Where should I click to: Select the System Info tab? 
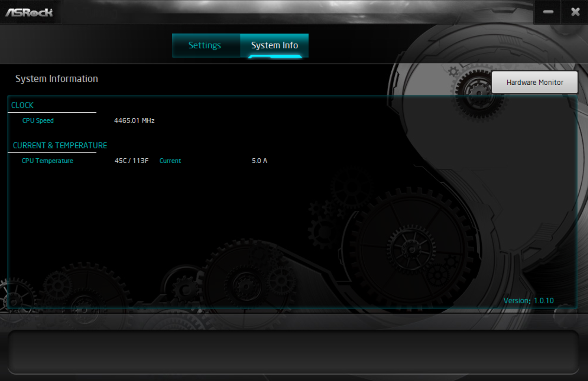point(275,45)
